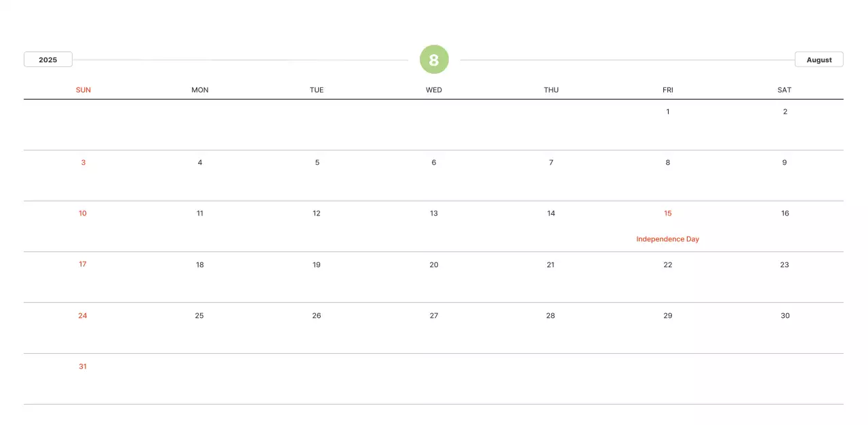Select Friday, August 1
The width and height of the screenshot is (868, 425).
coord(667,112)
